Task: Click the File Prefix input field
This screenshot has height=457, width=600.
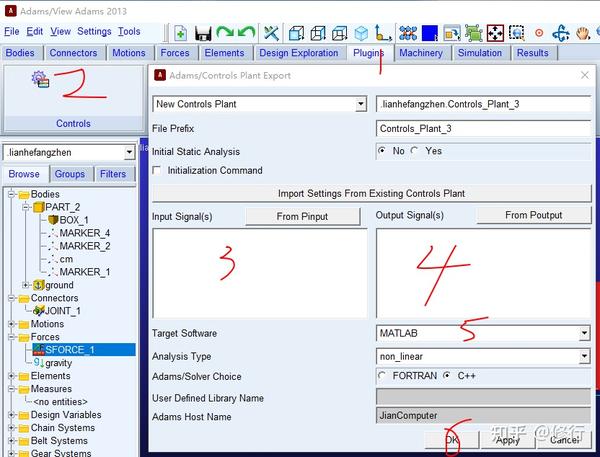Action: coord(484,129)
